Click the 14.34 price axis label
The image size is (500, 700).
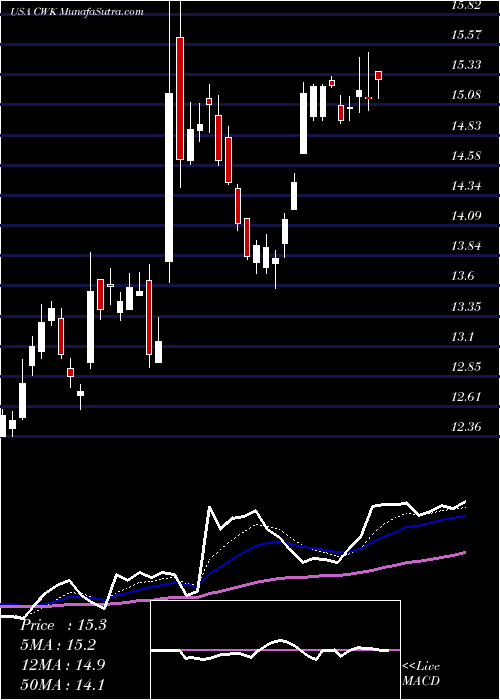tap(466, 186)
